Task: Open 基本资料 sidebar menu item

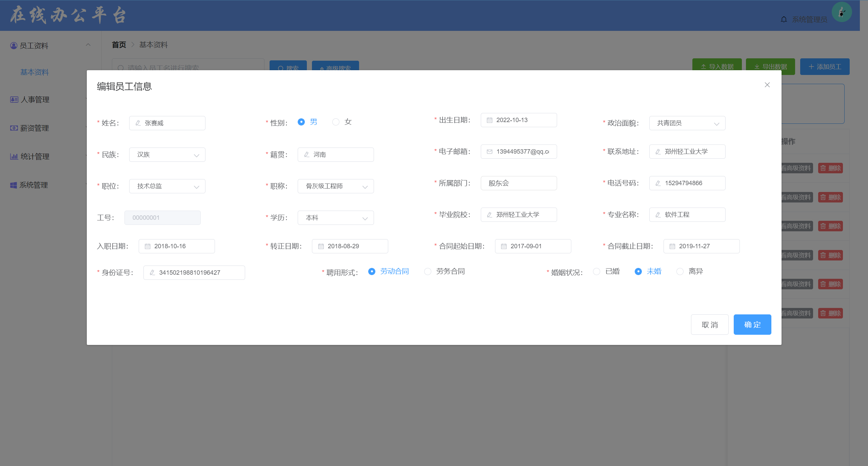Action: coord(35,72)
